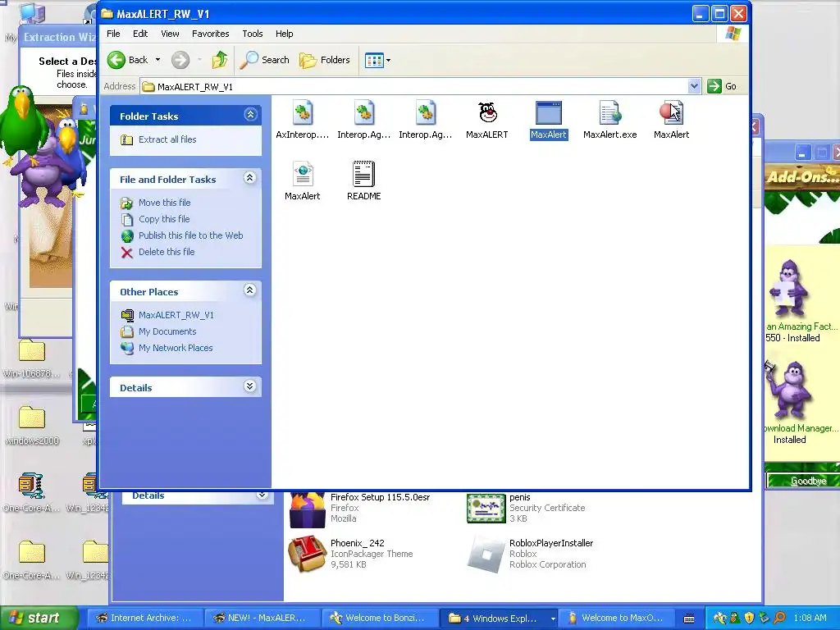Screen dimensions: 840x630
Task: Switch to NEW! - MaxALER taskbar button
Action: click(262, 619)
